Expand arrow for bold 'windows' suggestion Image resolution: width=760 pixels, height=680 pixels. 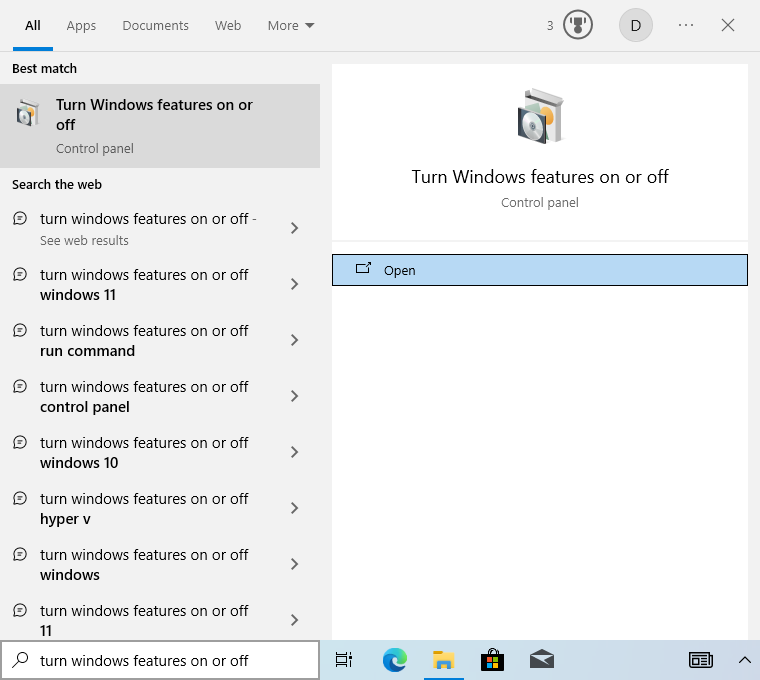294,564
